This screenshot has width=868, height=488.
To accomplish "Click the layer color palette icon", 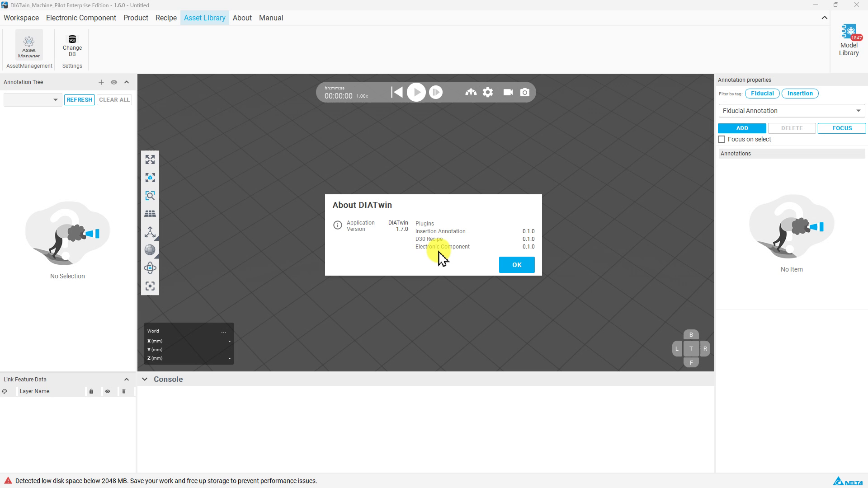I will [5, 391].
